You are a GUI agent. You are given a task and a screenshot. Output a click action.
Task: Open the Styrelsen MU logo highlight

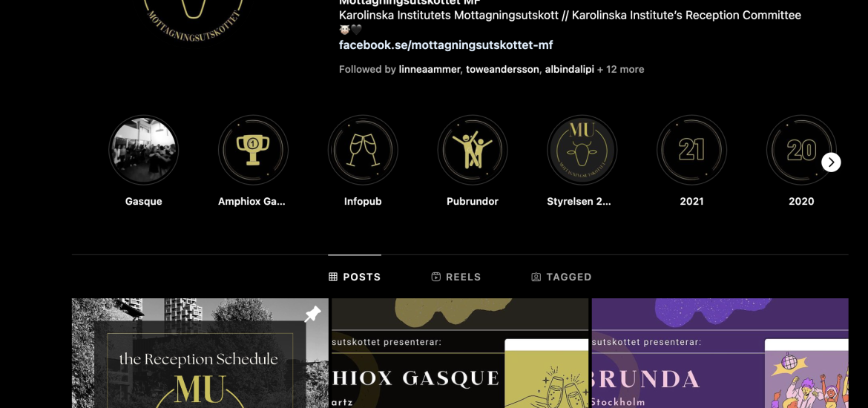click(582, 150)
